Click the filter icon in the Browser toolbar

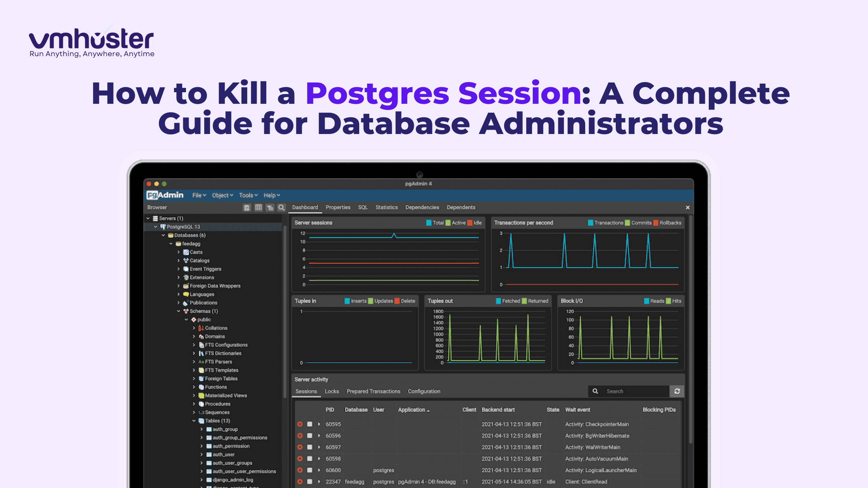click(270, 207)
